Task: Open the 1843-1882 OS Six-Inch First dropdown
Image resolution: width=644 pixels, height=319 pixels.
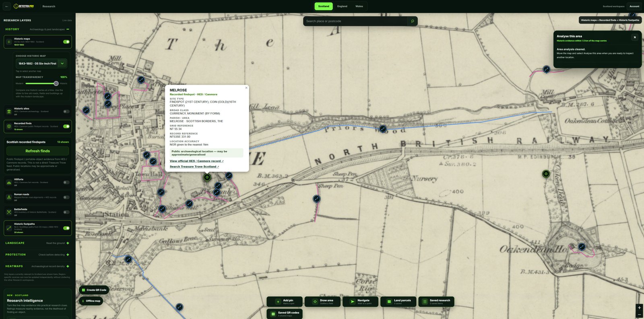Action: [41, 64]
